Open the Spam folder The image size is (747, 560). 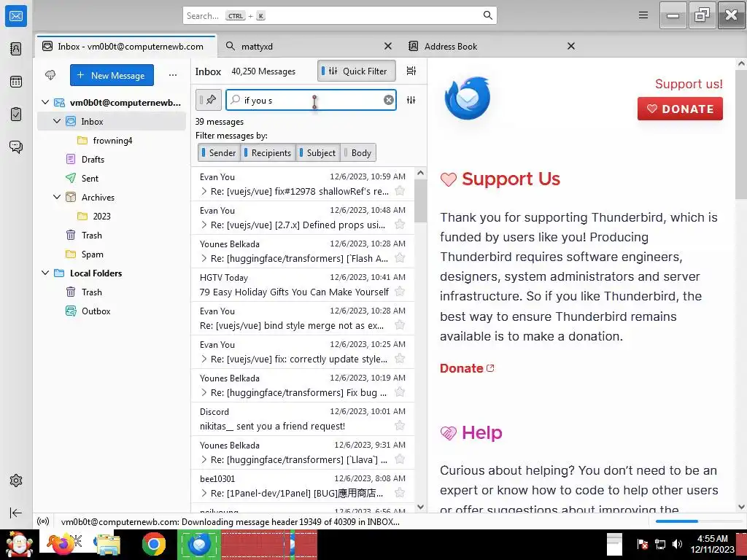click(93, 254)
